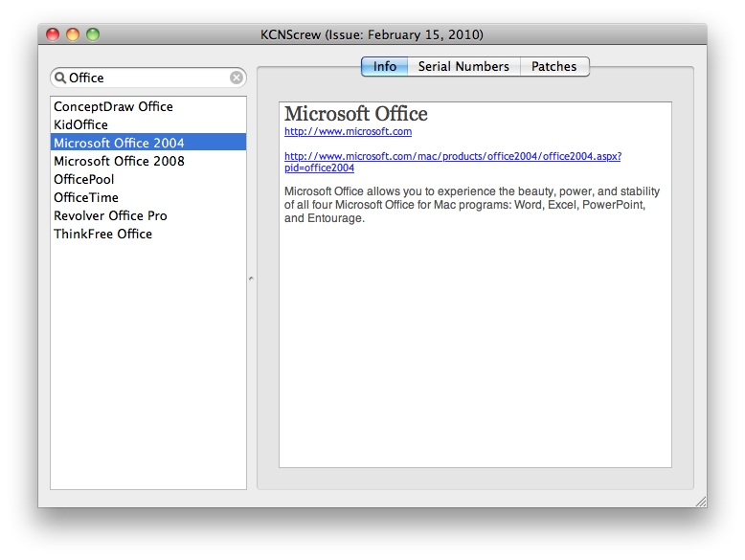Click the Microsoft Office heading
The width and height of the screenshot is (745, 560).
[x=356, y=114]
